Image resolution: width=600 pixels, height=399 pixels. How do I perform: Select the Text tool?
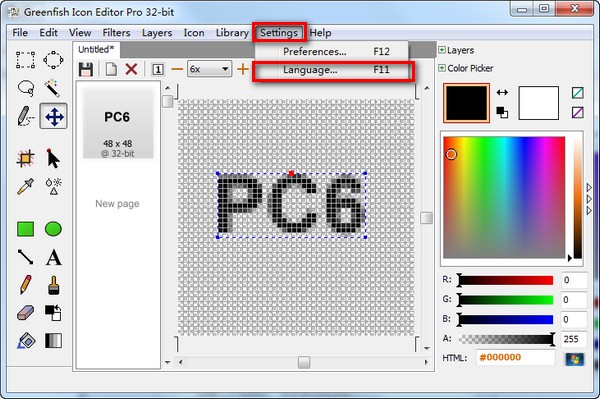click(54, 257)
